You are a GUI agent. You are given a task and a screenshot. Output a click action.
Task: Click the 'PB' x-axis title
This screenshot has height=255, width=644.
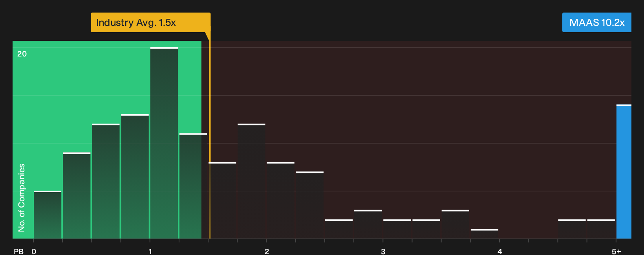(18, 251)
